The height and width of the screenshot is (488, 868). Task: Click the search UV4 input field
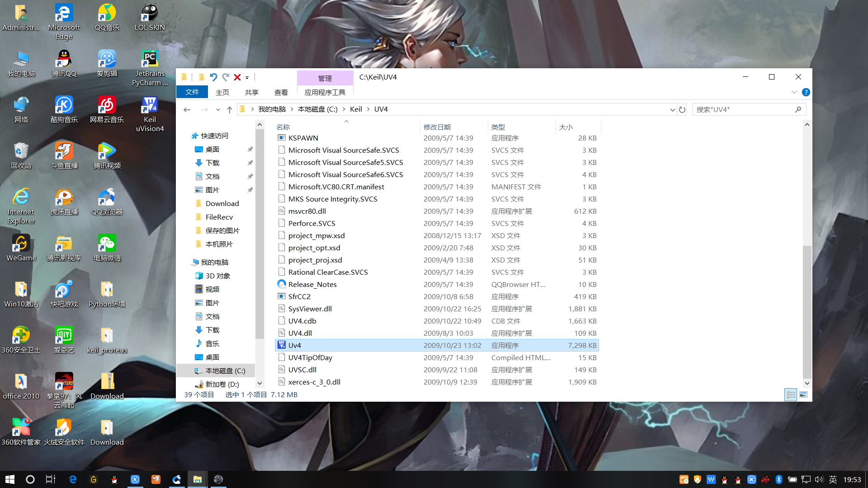point(744,109)
